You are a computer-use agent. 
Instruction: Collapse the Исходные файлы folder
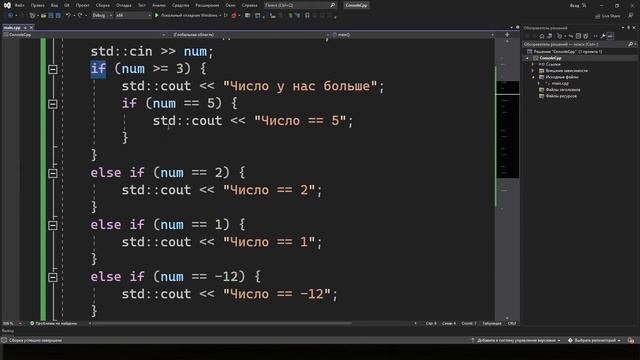tap(533, 77)
